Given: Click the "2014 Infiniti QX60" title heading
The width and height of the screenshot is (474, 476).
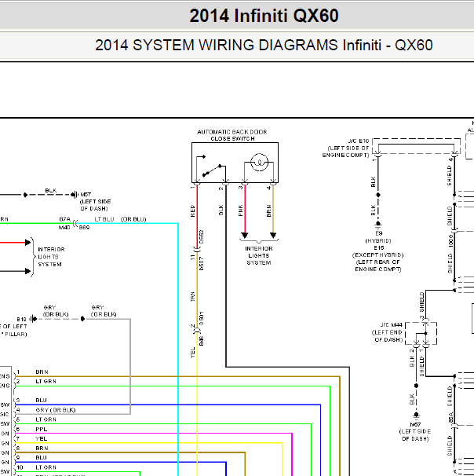Looking at the screenshot, I should click(x=264, y=16).
